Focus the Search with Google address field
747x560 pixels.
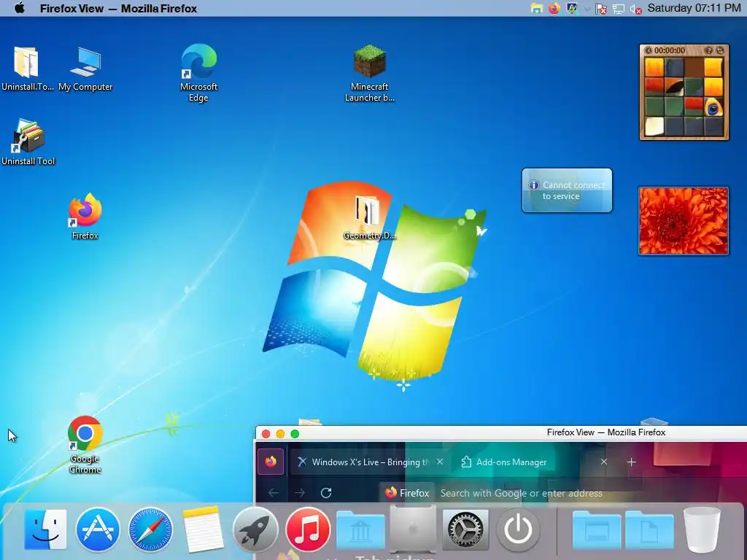tap(521, 494)
